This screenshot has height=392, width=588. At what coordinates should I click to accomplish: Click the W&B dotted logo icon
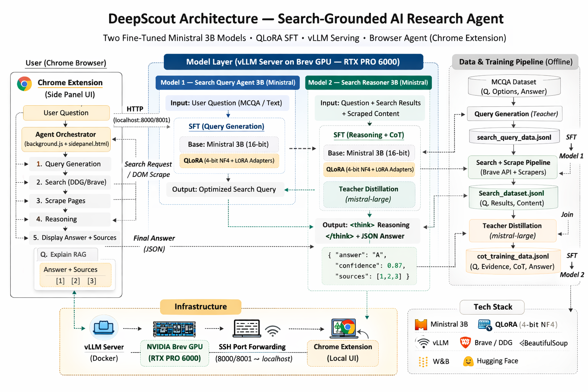pos(423,361)
